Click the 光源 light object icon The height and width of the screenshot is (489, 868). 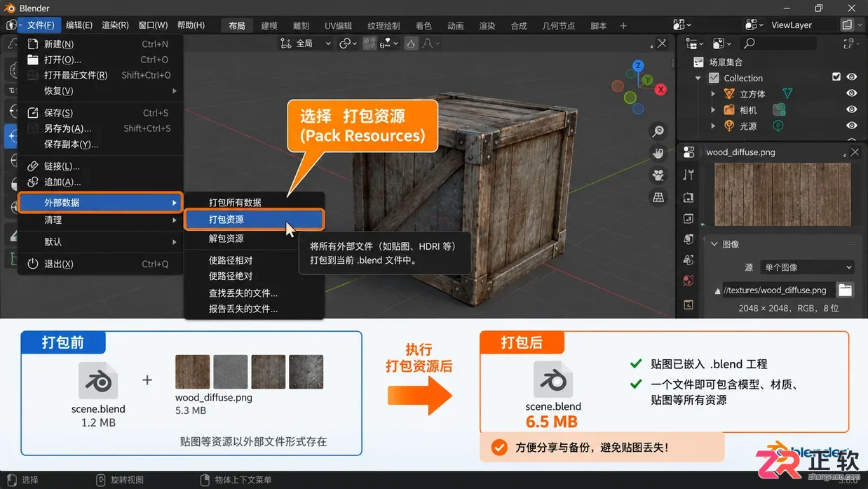pyautogui.click(x=730, y=126)
